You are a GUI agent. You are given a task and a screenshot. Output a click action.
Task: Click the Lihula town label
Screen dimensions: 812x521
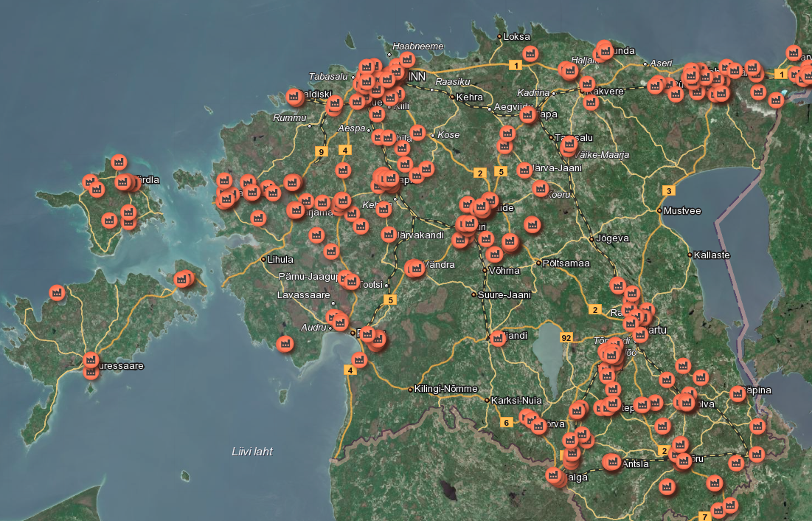(x=280, y=259)
